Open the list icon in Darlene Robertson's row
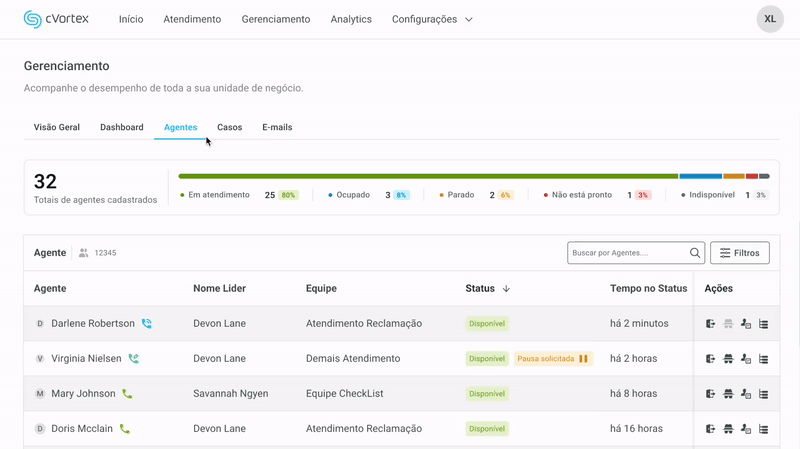Screen dimensions: 800x449 [764, 323]
